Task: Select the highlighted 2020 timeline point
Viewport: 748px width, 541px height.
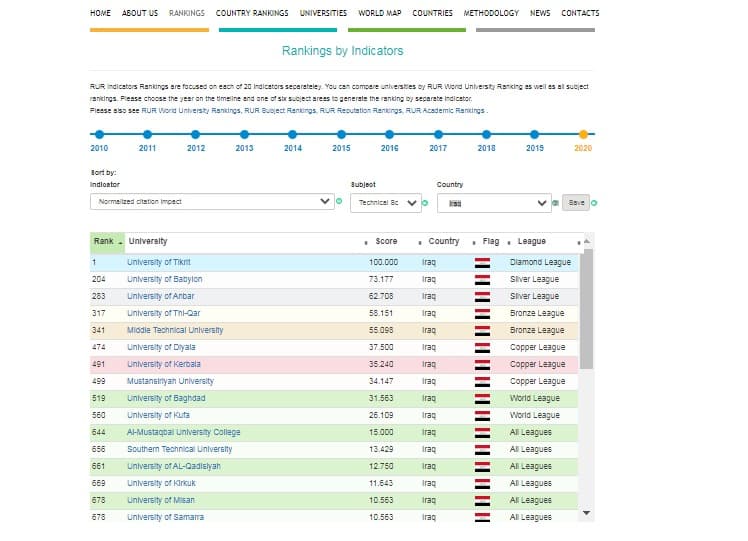Action: [583, 134]
